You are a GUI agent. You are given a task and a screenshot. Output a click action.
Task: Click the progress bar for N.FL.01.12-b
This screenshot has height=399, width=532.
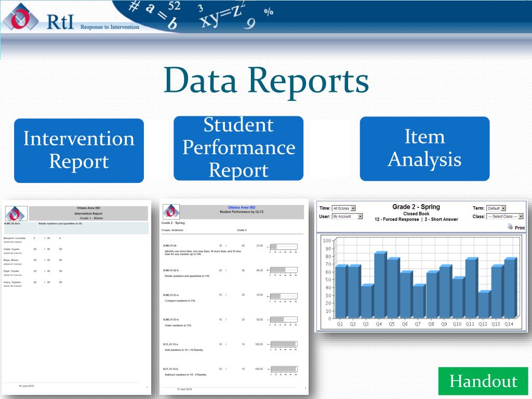pos(284,369)
